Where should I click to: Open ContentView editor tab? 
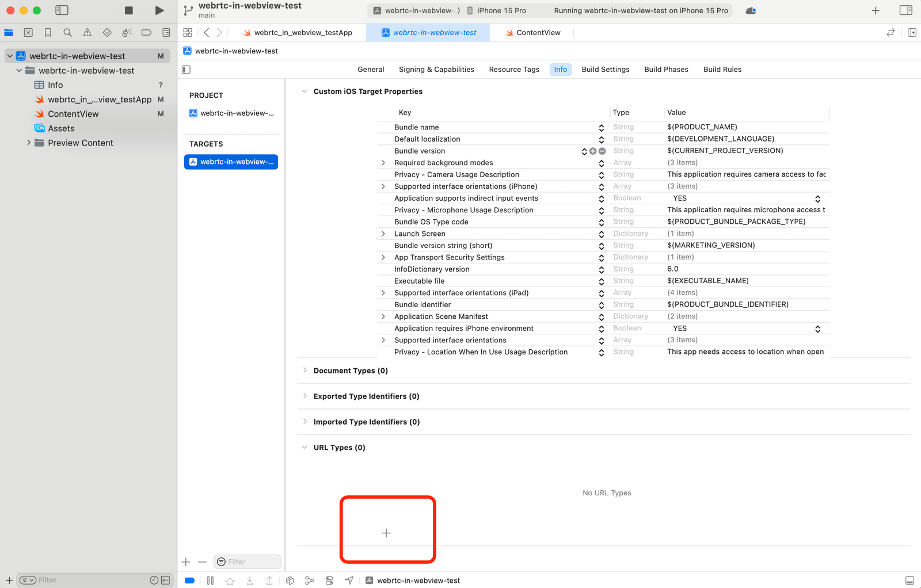(x=532, y=33)
